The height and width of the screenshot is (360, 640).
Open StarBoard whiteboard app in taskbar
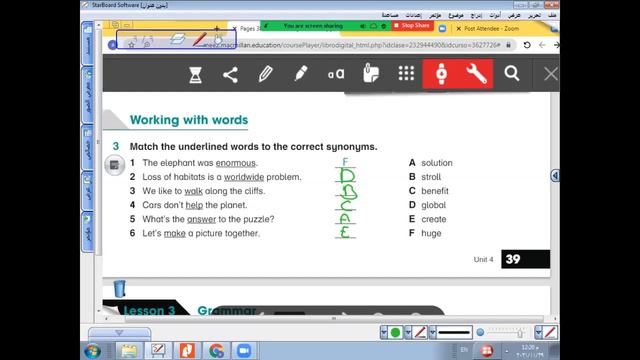pyautogui.click(x=158, y=351)
